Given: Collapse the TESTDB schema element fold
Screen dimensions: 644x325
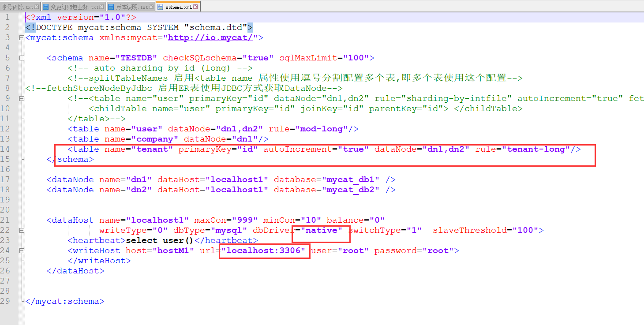Looking at the screenshot, I should point(21,57).
